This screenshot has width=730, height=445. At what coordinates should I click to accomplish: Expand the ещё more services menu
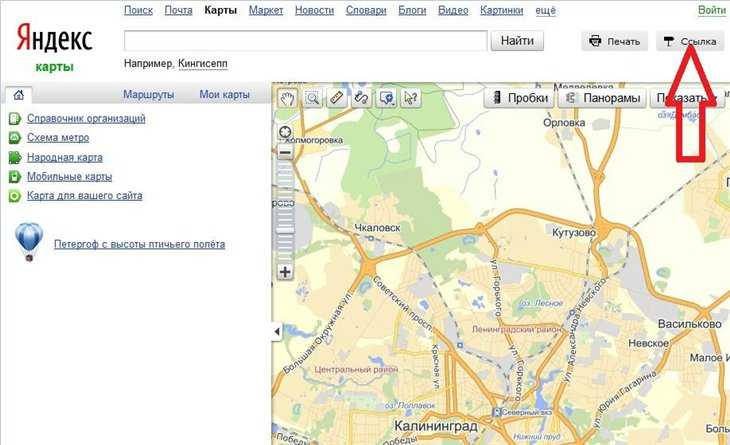(546, 10)
